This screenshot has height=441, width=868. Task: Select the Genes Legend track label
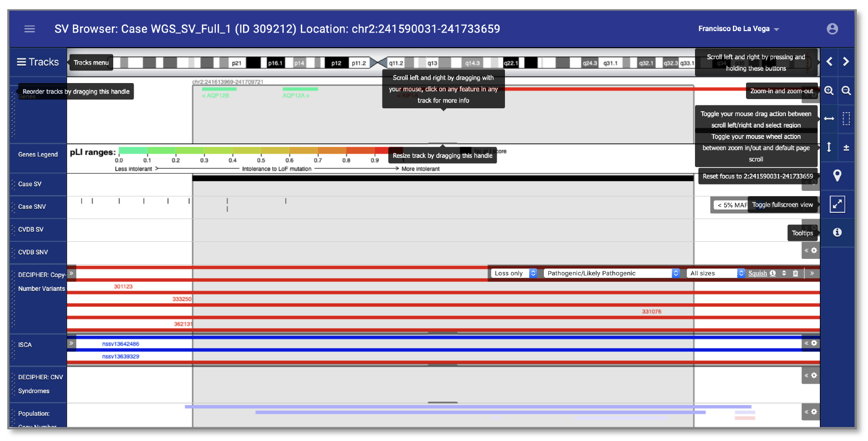pos(38,154)
